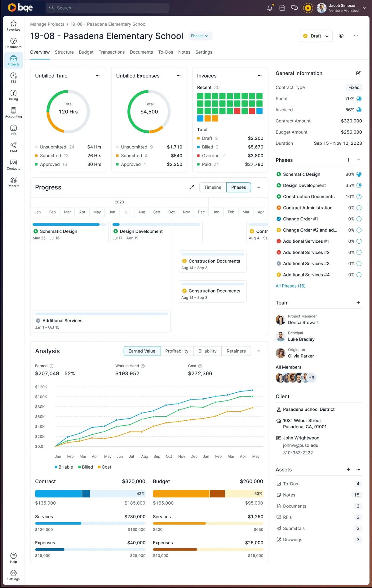Open Unbilled Time card options menu
This screenshot has height=588, width=372.
(98, 76)
